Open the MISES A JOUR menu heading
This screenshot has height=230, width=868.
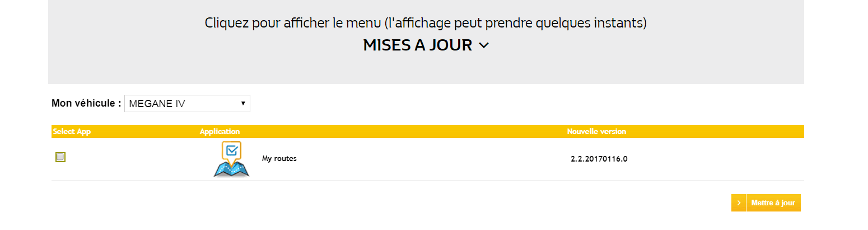[417, 45]
